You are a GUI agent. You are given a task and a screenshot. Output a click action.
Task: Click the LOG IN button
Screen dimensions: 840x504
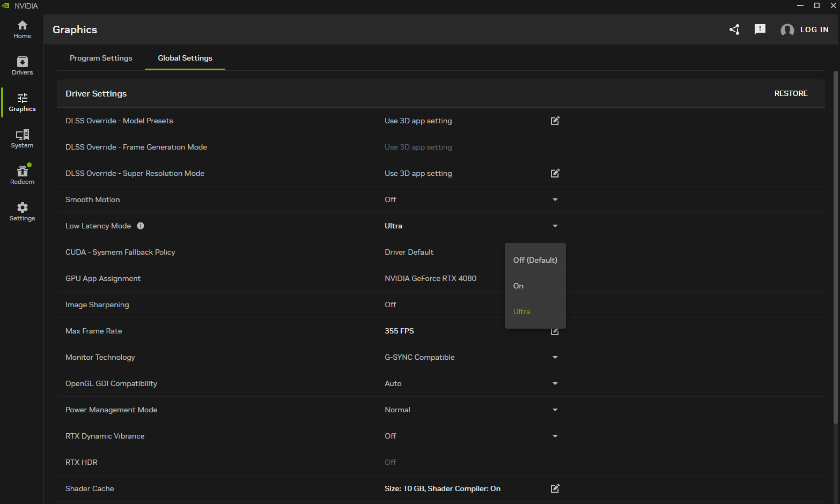point(814,29)
